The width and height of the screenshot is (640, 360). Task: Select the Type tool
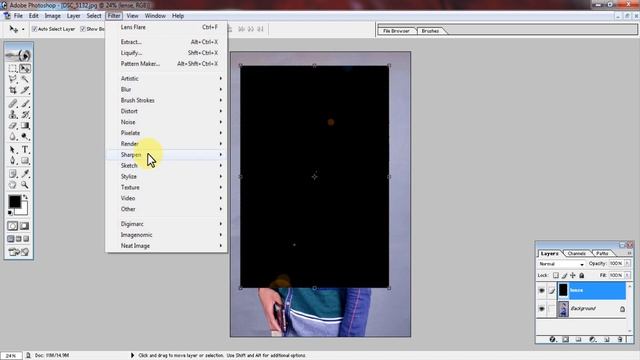coord(25,150)
